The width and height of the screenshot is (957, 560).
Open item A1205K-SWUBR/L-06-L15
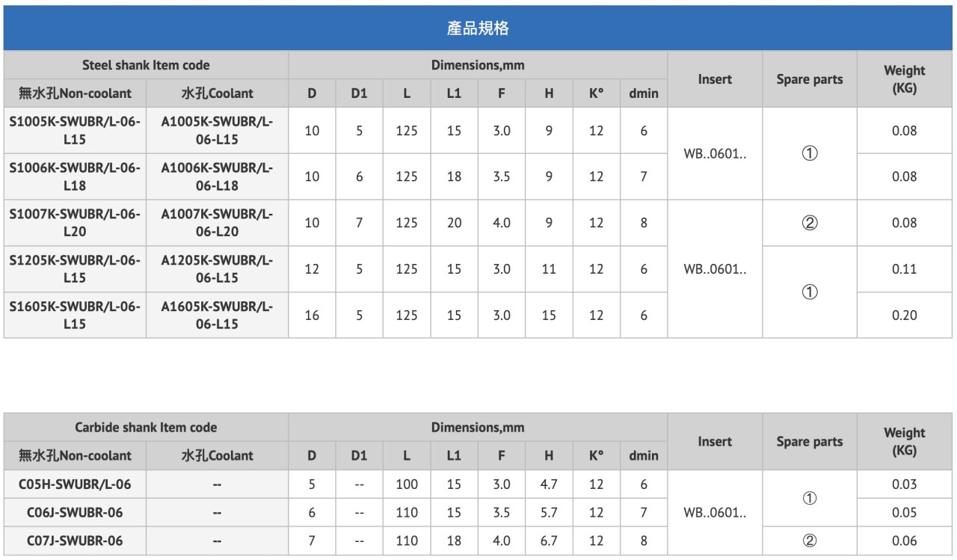(217, 269)
